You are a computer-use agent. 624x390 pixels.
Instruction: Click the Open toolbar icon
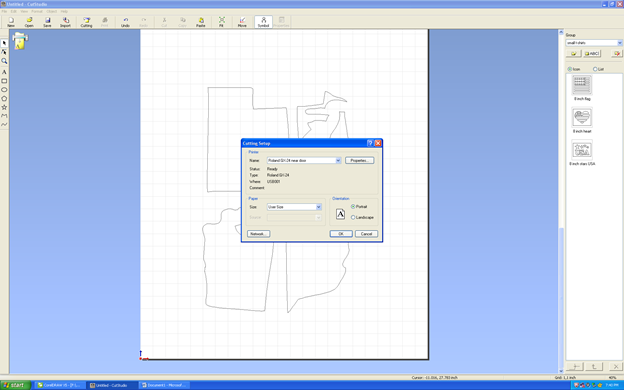(x=29, y=22)
